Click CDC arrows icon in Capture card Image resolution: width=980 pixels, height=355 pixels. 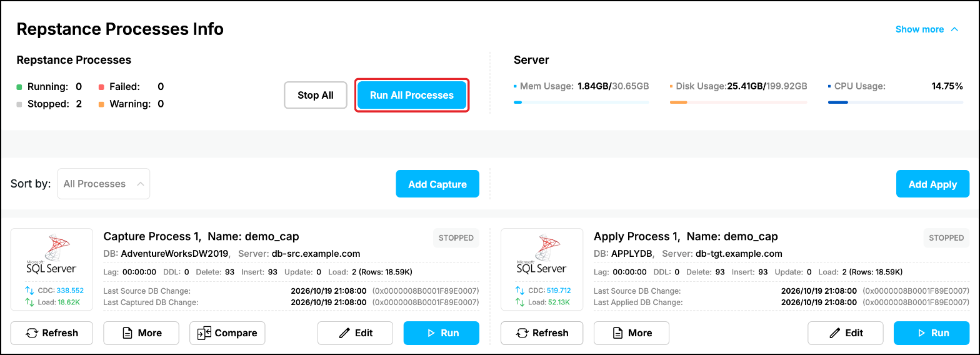tap(29, 291)
